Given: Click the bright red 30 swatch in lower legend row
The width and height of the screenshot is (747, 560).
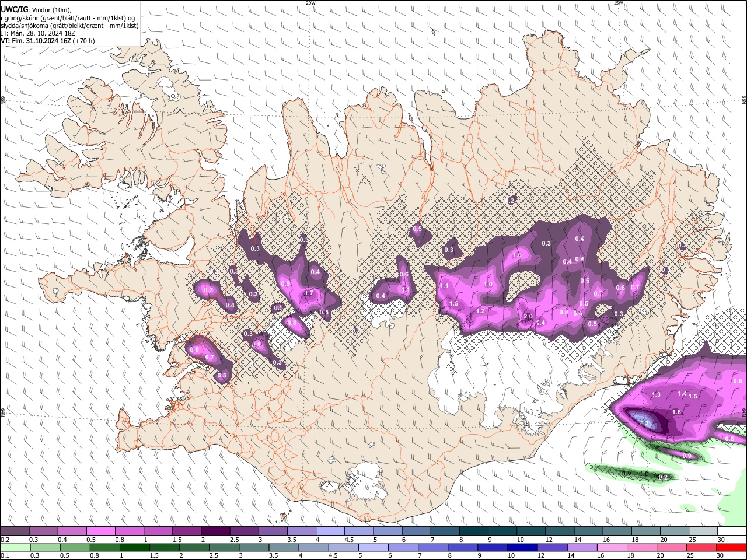Looking at the screenshot, I should 731,548.
